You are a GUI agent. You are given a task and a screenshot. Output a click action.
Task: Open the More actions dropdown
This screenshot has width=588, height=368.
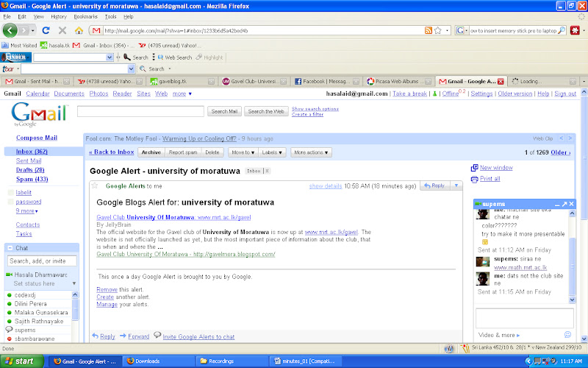(x=311, y=152)
